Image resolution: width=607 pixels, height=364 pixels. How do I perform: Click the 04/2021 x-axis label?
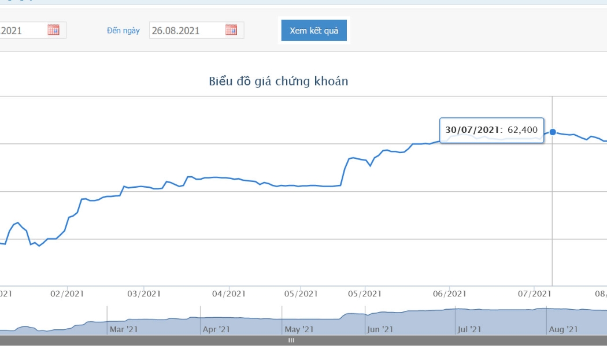click(x=229, y=294)
